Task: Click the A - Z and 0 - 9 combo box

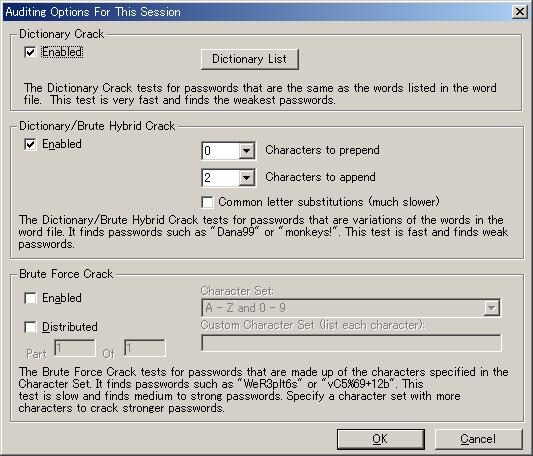Action: click(x=351, y=308)
